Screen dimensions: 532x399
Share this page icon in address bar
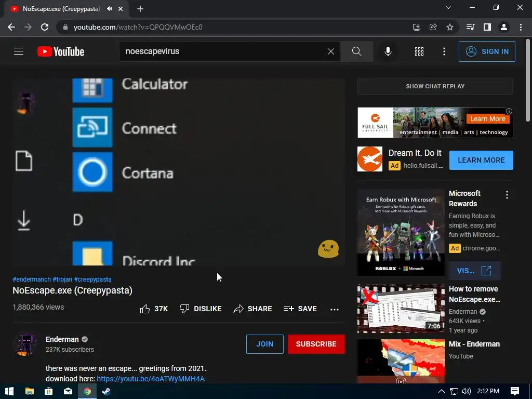433,27
